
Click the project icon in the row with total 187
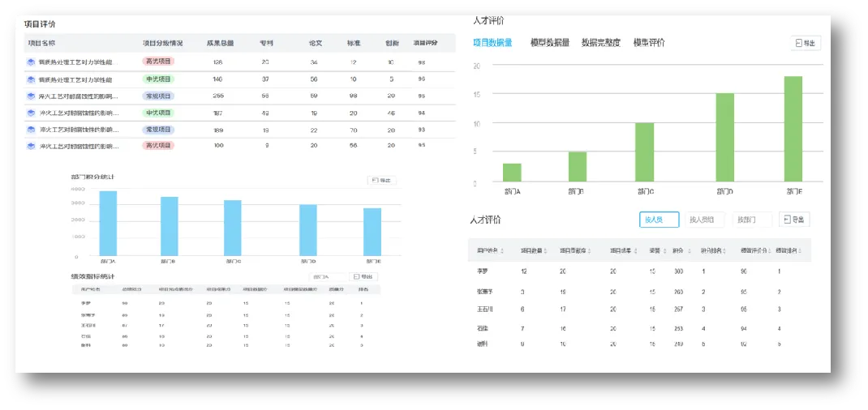pyautogui.click(x=31, y=113)
